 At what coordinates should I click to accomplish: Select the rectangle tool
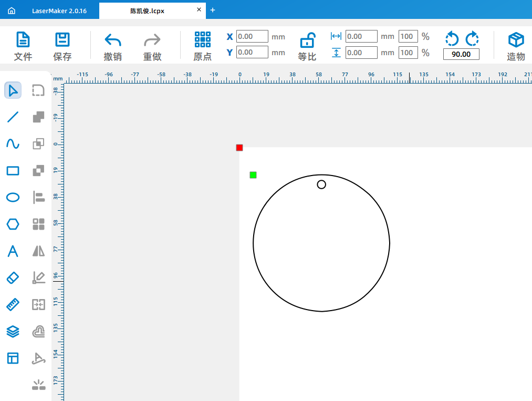pos(13,171)
